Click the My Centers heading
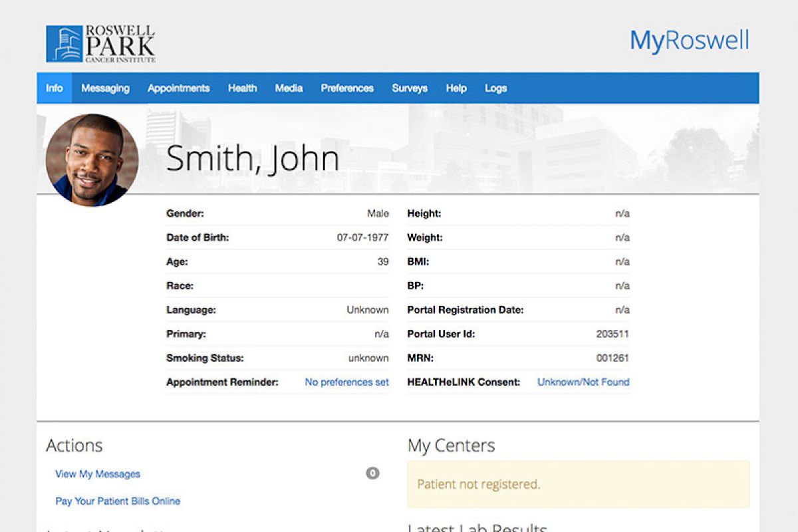 (x=451, y=446)
